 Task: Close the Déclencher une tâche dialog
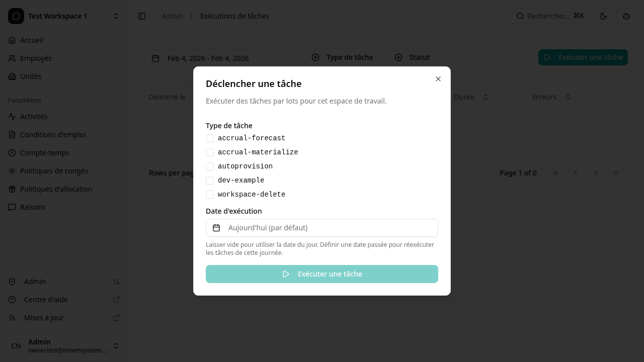coord(438,79)
